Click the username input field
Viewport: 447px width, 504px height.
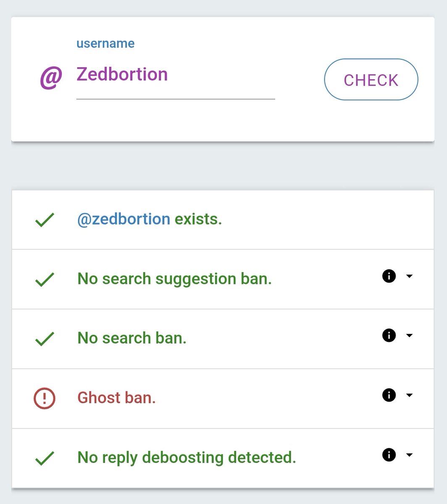pyautogui.click(x=175, y=75)
